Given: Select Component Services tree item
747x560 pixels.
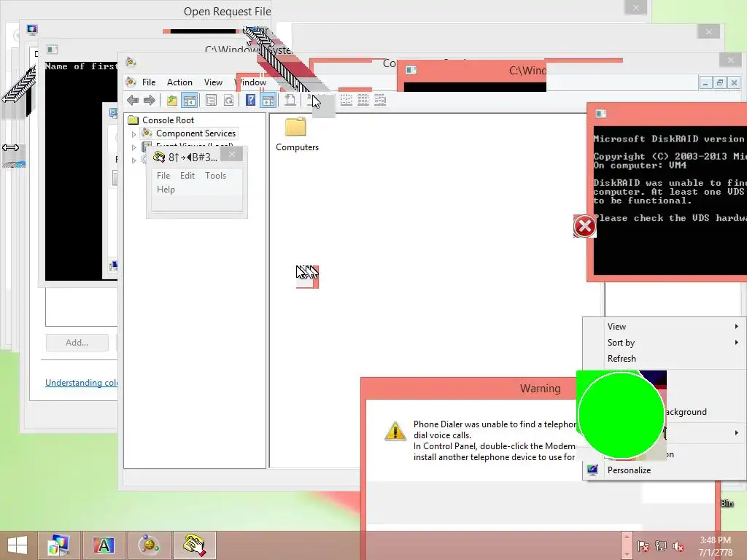Looking at the screenshot, I should pos(196,133).
